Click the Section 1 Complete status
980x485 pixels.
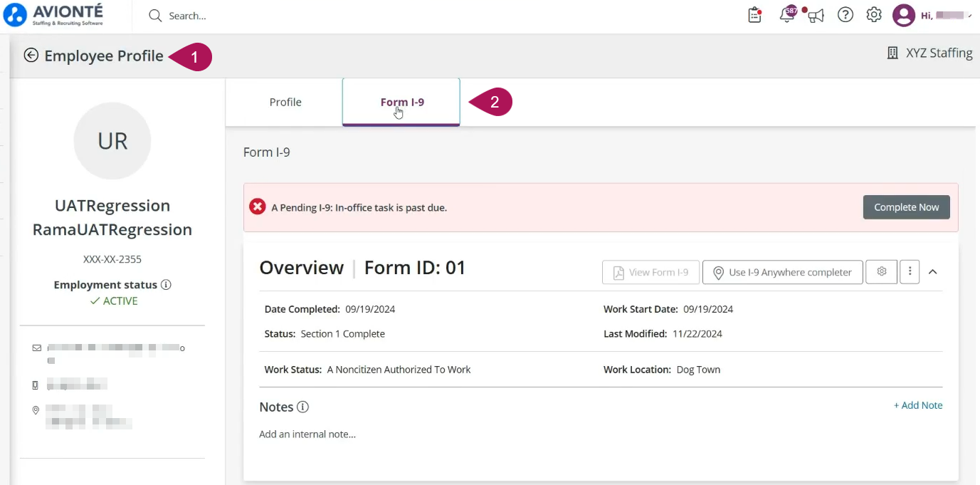tap(343, 334)
